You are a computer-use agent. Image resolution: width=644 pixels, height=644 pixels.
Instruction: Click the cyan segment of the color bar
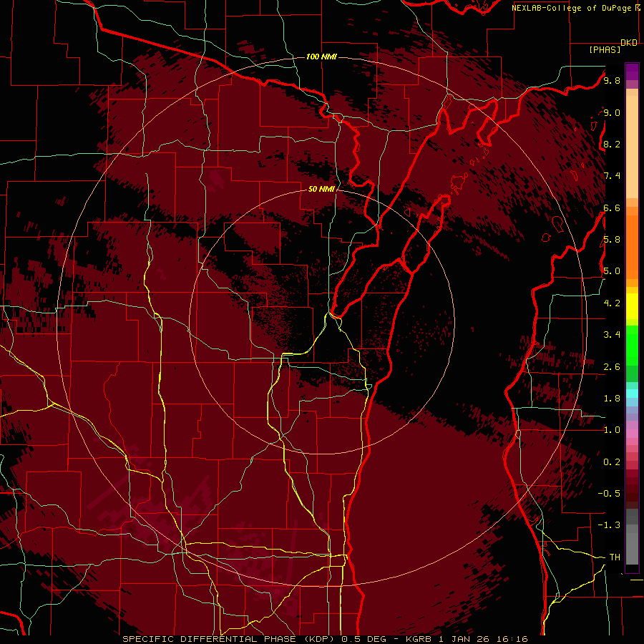click(x=632, y=394)
